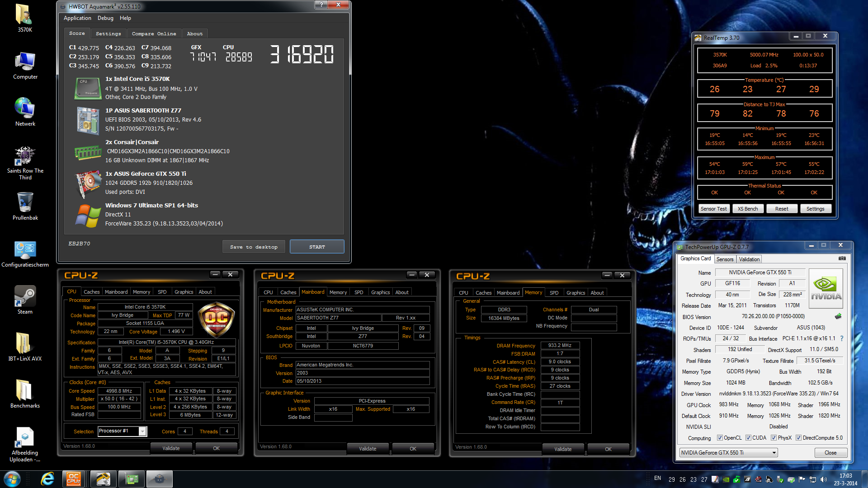
Task: Click Save to desktop in Aquamark
Action: click(x=254, y=247)
